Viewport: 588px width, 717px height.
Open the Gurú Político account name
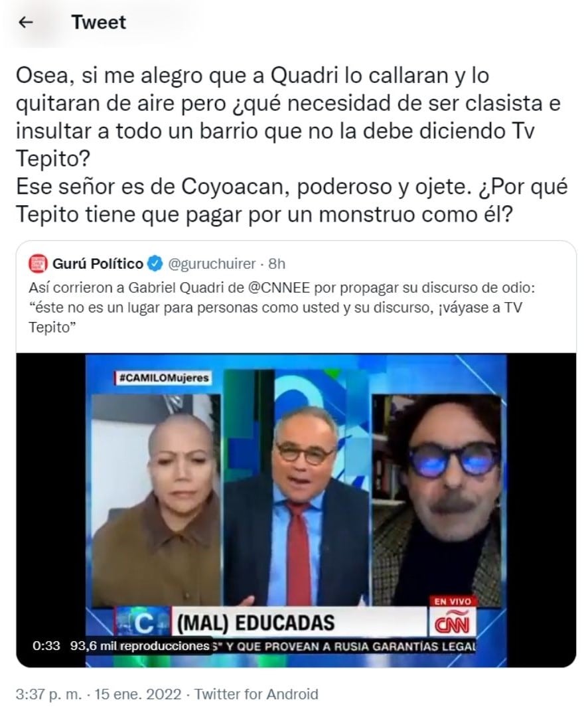(x=98, y=264)
